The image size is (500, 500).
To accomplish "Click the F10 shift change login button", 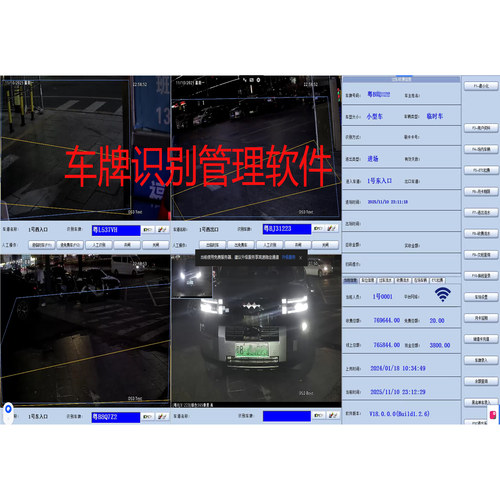I will (x=481, y=276).
